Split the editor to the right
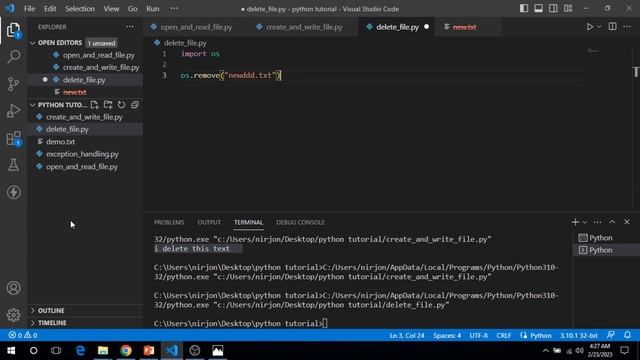640x360 pixels. [613, 27]
